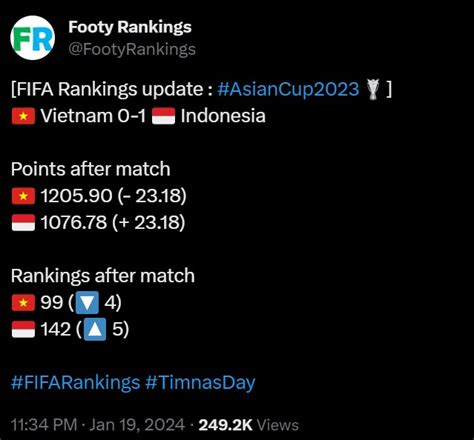
Task: Click the Vietnam flag next to 1205.90 points
Action: pyautogui.click(x=23, y=196)
